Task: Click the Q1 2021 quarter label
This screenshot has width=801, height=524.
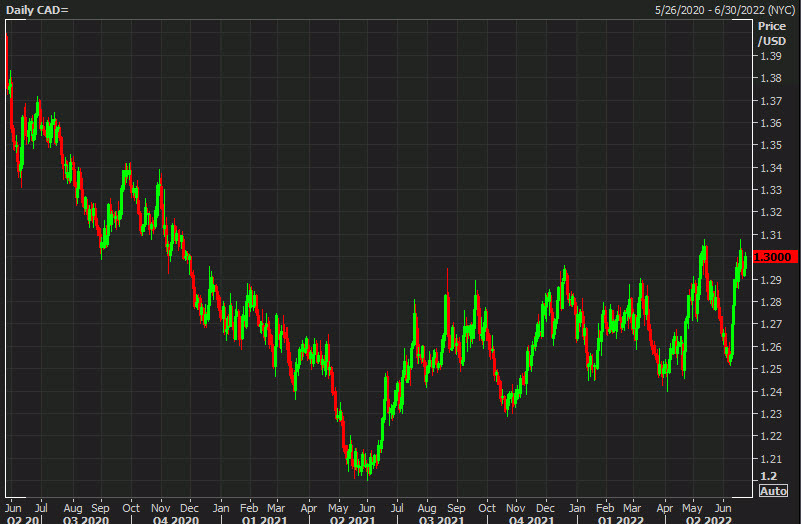Action: (265, 520)
